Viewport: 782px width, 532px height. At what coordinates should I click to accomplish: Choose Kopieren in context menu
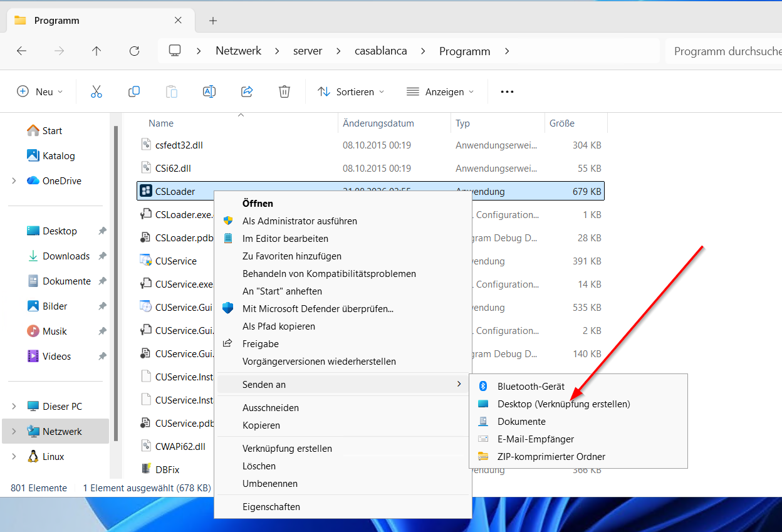(x=343, y=425)
